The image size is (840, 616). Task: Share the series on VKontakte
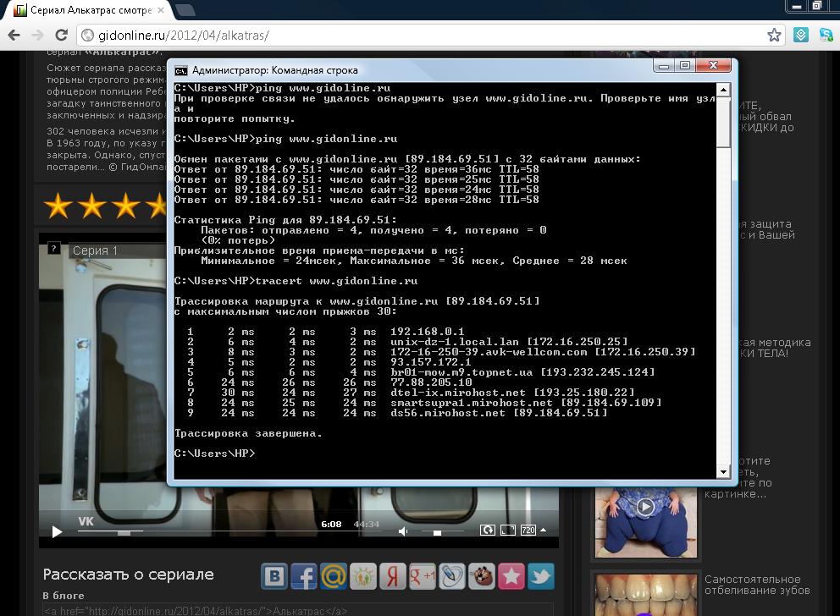tap(274, 576)
